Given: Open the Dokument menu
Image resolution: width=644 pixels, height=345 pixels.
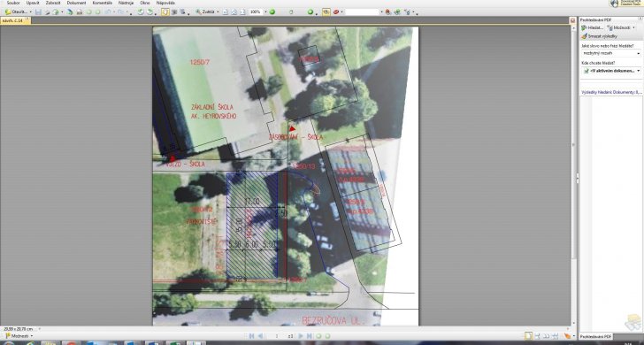Looking at the screenshot, I should [76, 3].
